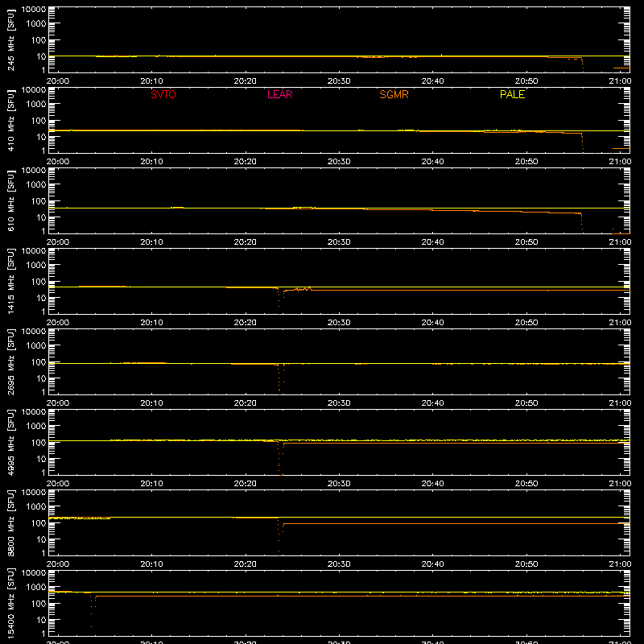Click the 10000 tick of the 245 MHz panel
The height and width of the screenshot is (644, 644).
34,10
